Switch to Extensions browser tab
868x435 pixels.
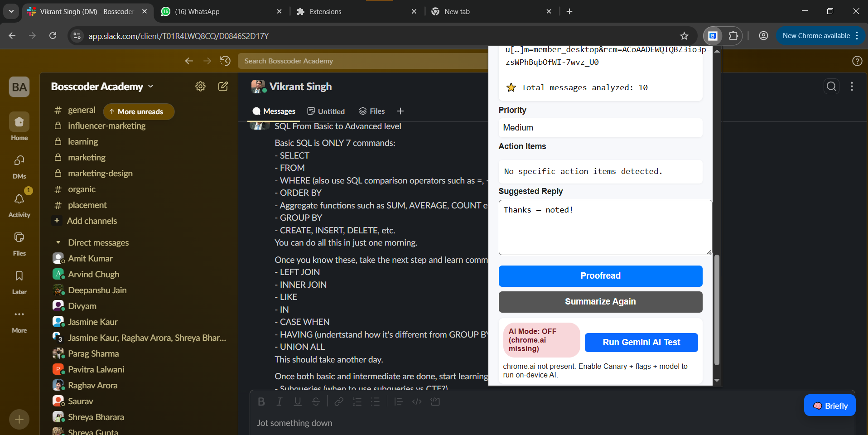coord(357,11)
